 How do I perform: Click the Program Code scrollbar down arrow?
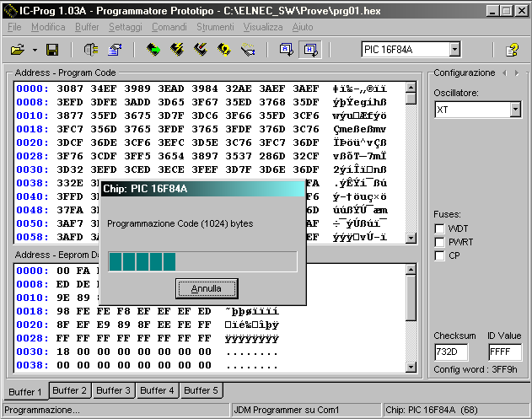(x=411, y=238)
